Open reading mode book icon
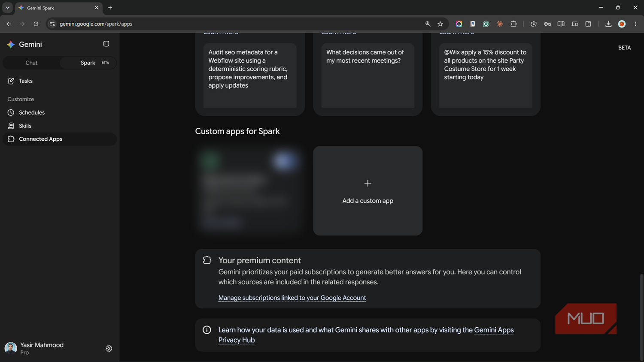The height and width of the screenshot is (362, 644). [561, 24]
